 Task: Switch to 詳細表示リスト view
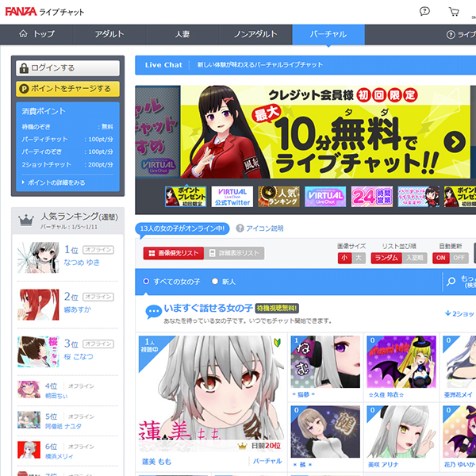tap(234, 253)
